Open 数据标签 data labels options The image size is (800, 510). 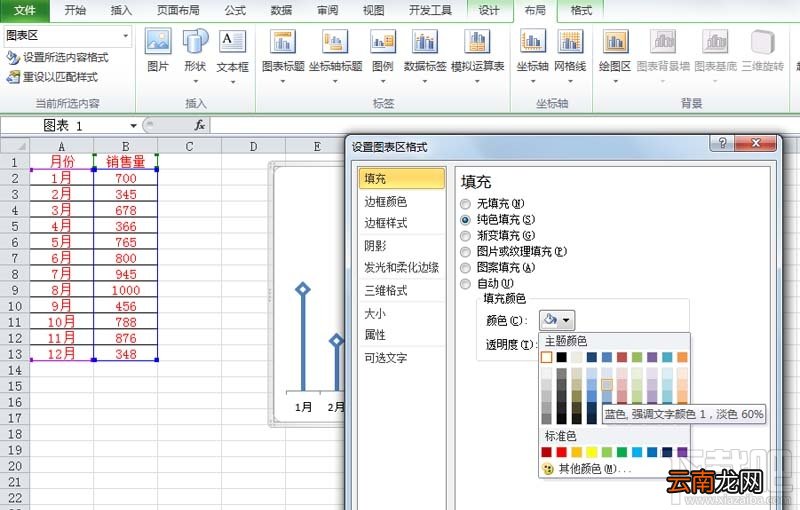tap(425, 55)
